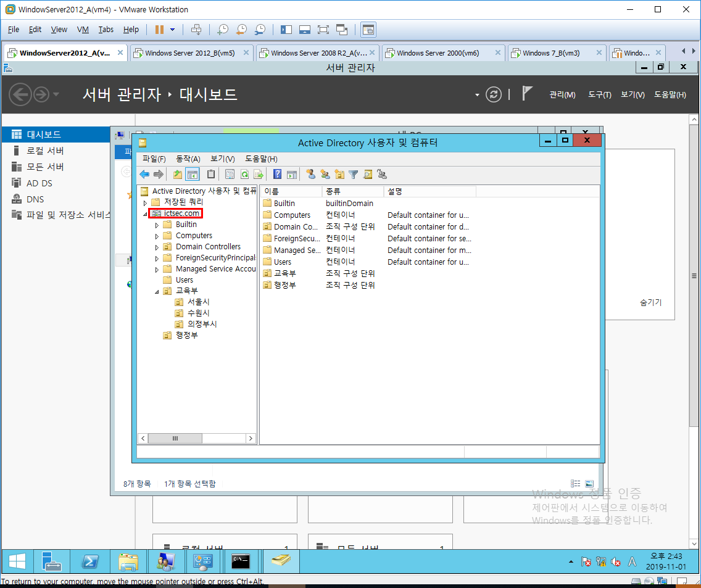
Task: Open the Properties icon in AD toolbar
Action: 230,175
